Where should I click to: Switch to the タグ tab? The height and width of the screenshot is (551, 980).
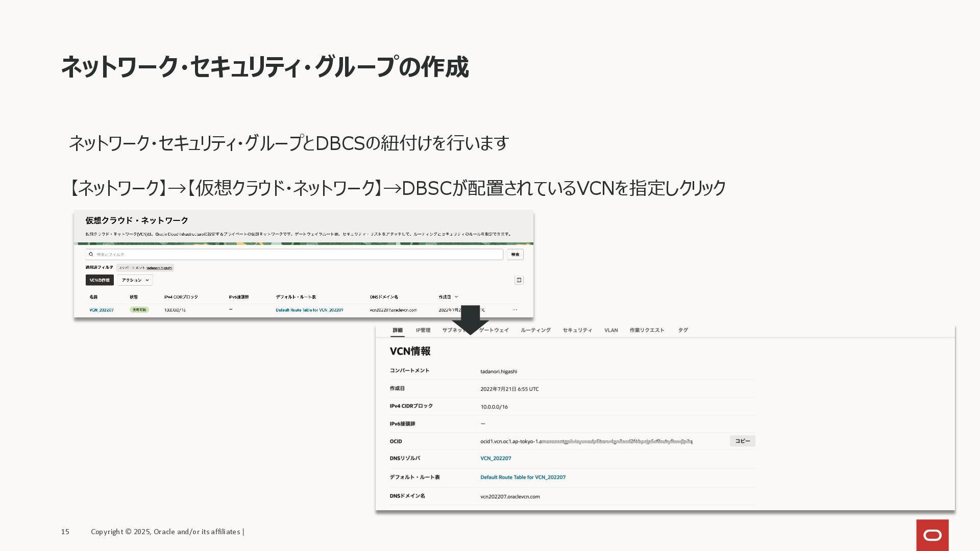point(683,330)
